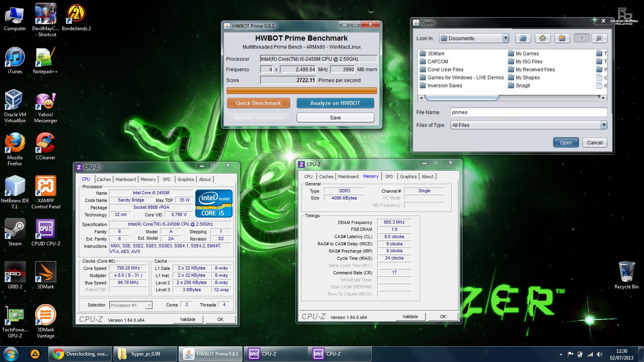Open the About tab in the right CPU-Z window
The width and height of the screenshot is (644, 362).
coord(427,177)
